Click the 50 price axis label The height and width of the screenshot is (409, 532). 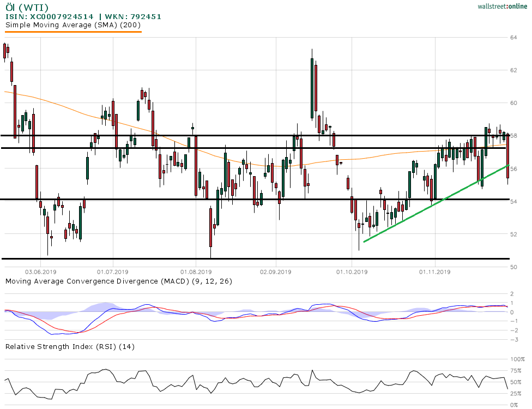click(513, 267)
